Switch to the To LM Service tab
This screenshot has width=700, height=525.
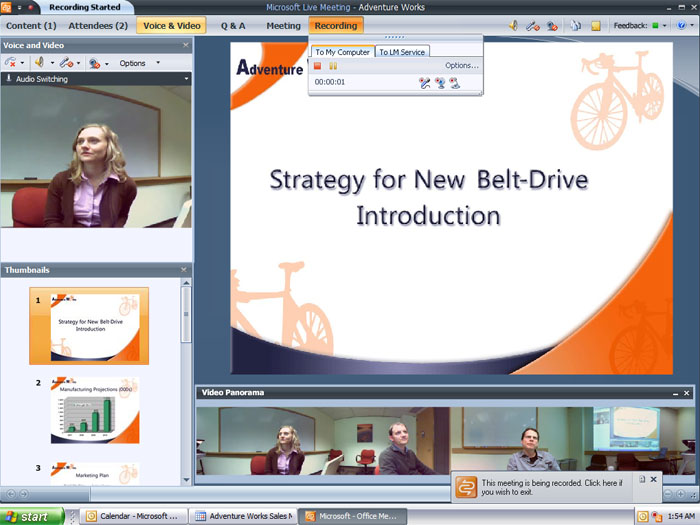[402, 52]
